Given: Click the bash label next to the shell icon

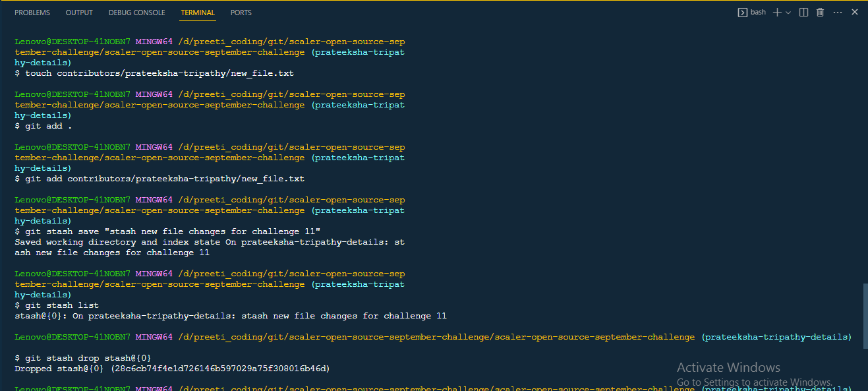Looking at the screenshot, I should pyautogui.click(x=758, y=12).
